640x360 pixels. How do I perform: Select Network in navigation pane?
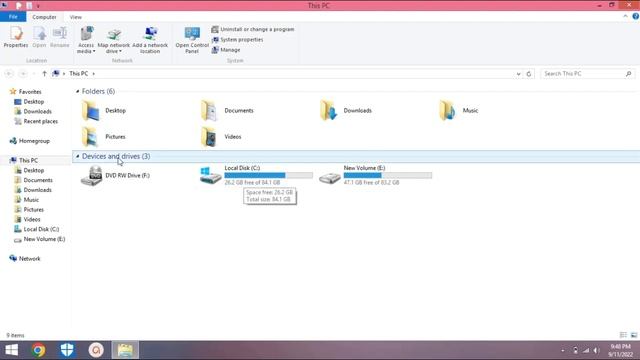[29, 259]
